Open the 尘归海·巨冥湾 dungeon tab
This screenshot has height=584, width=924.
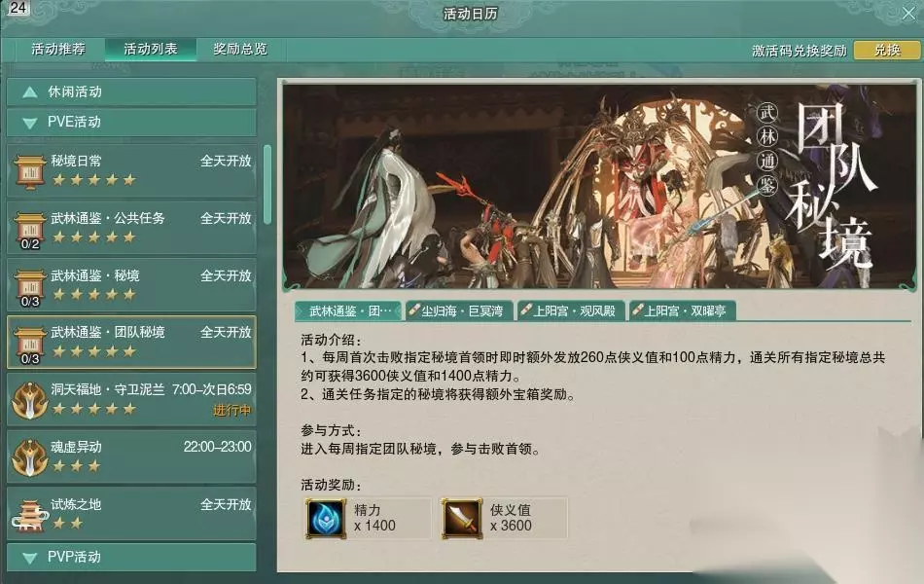(x=459, y=310)
